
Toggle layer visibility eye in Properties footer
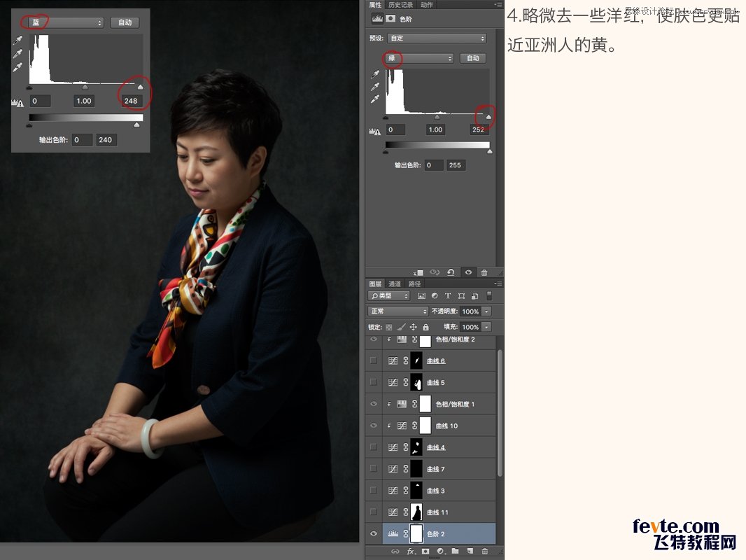coord(468,272)
